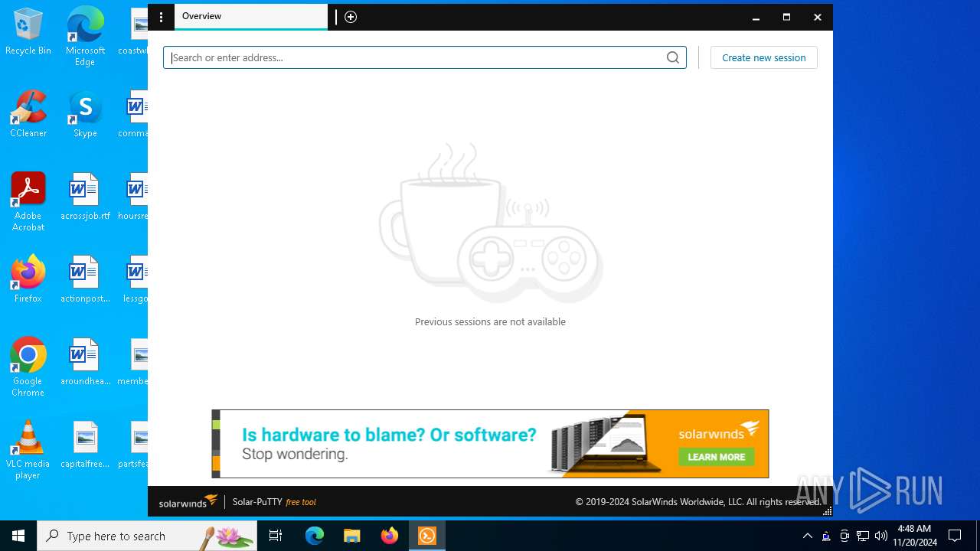Screen dimensions: 980x551
Task: Select the acrossjob.rtf file on desktop
Action: 85,197
